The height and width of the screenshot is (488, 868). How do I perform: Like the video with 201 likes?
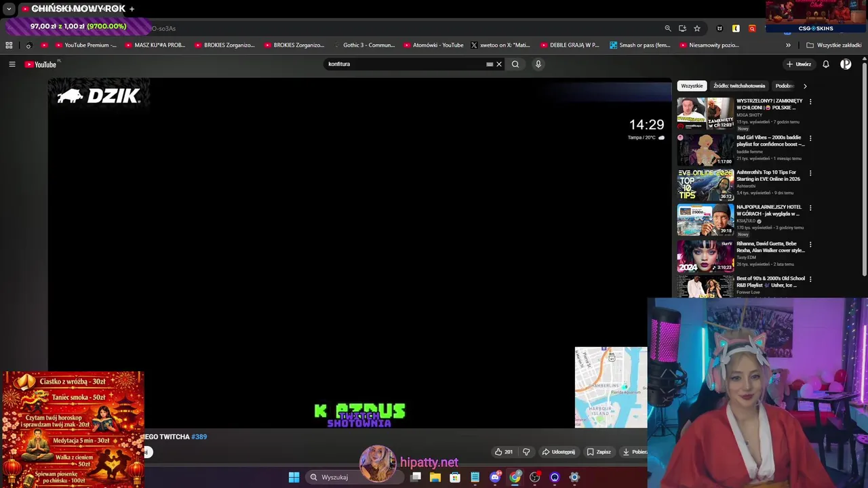[503, 452]
